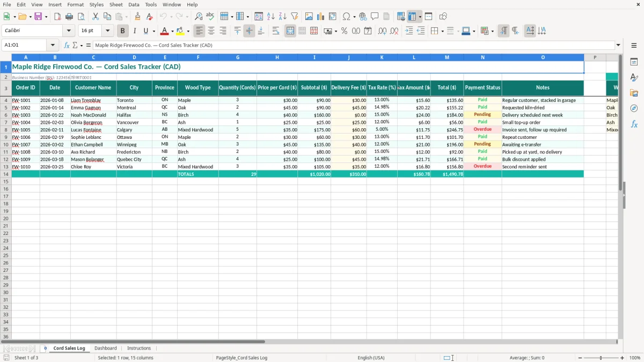The image size is (644, 362).
Task: Enable center horizontally alignment
Action: 211,31
